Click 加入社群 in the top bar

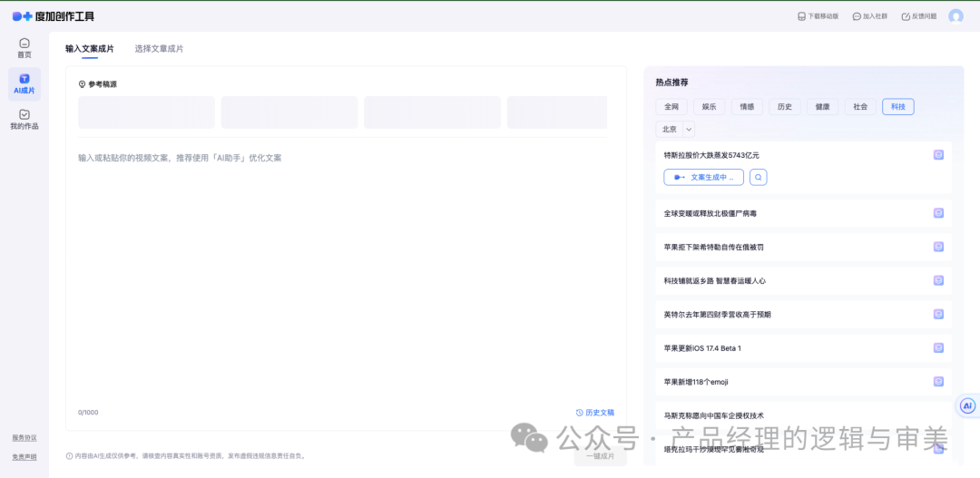[869, 16]
